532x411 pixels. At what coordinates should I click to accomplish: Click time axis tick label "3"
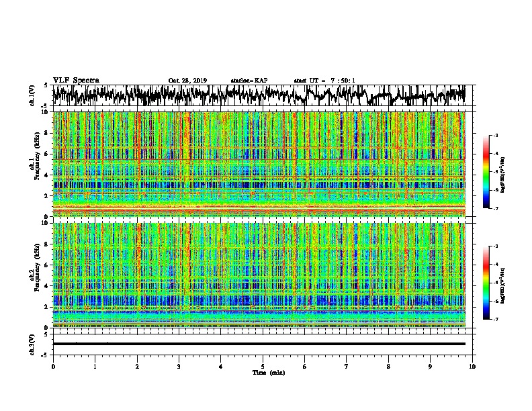[x=179, y=367]
